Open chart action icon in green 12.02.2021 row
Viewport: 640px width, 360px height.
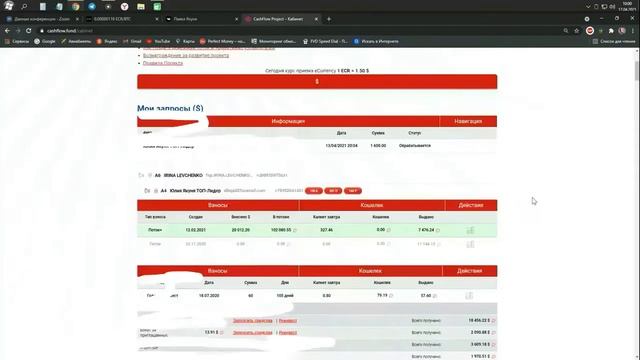470,230
